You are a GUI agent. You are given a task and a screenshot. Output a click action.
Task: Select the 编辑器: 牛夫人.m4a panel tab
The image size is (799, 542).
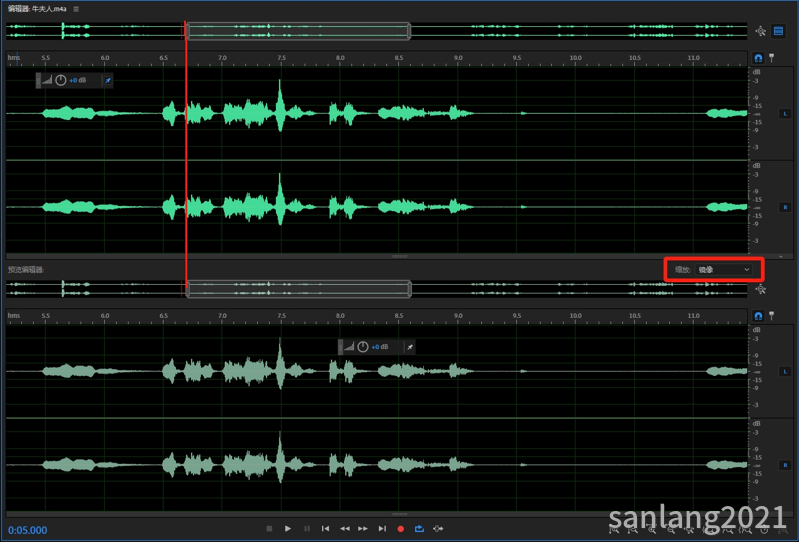38,9
